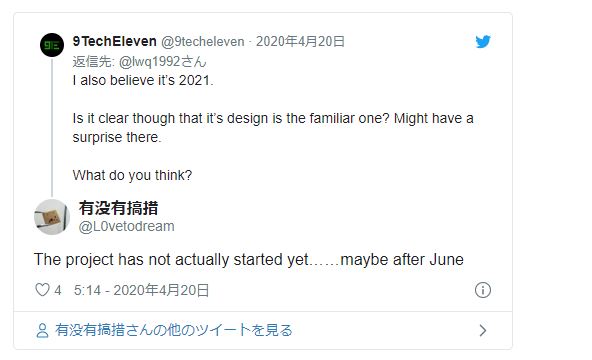Open the 5:14 - 2020年4月20日 timestamp
This screenshot has height=360, width=592.
tap(142, 290)
